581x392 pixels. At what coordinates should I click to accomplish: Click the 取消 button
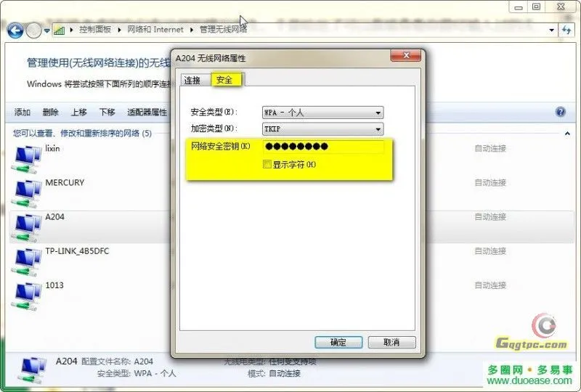click(x=391, y=343)
